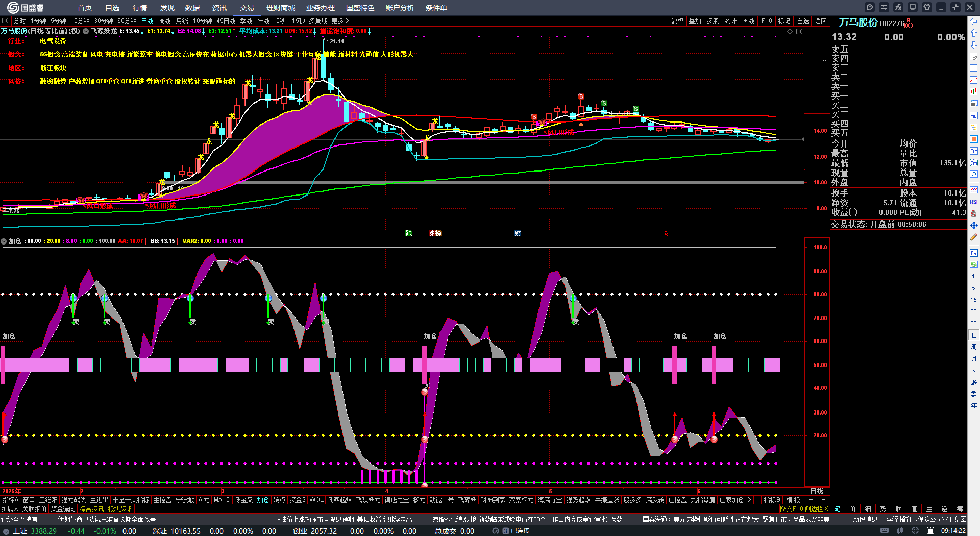Click the panel layout icon left of 分时
980x536 pixels.
point(5,21)
